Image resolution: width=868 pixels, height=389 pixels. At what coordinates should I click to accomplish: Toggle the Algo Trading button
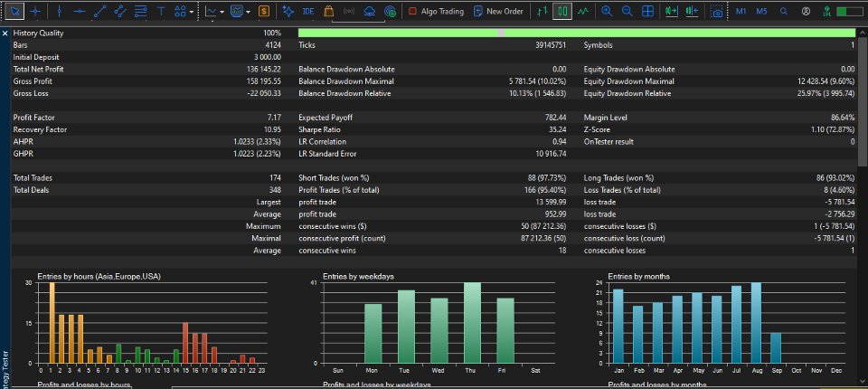click(x=436, y=11)
